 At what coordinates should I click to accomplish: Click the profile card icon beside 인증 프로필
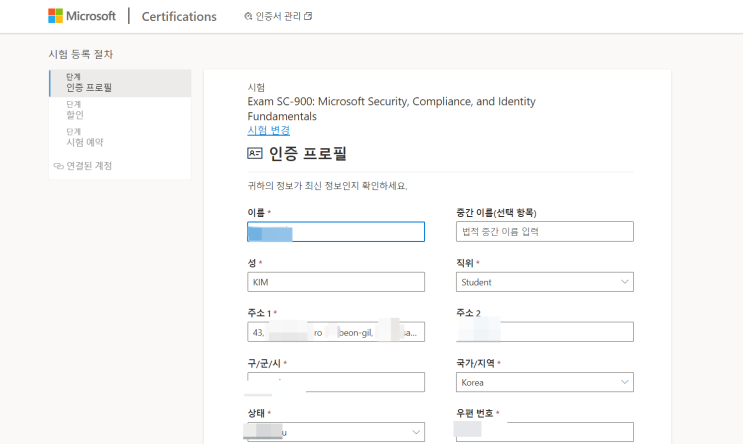(255, 153)
